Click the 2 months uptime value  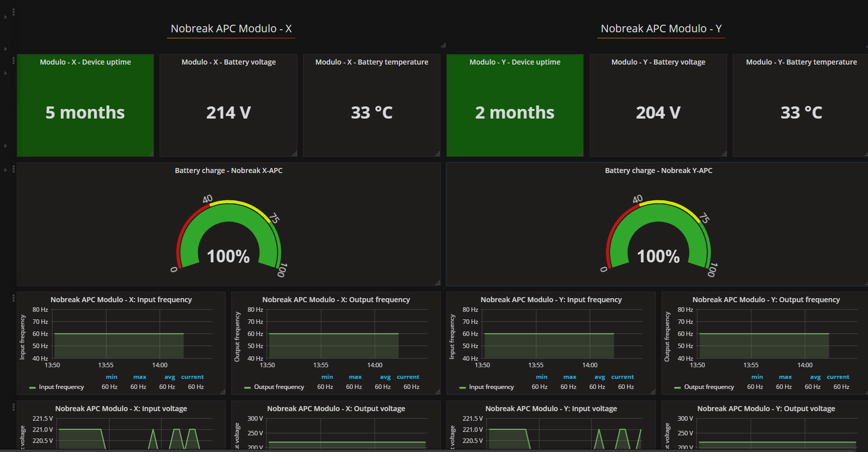click(515, 112)
